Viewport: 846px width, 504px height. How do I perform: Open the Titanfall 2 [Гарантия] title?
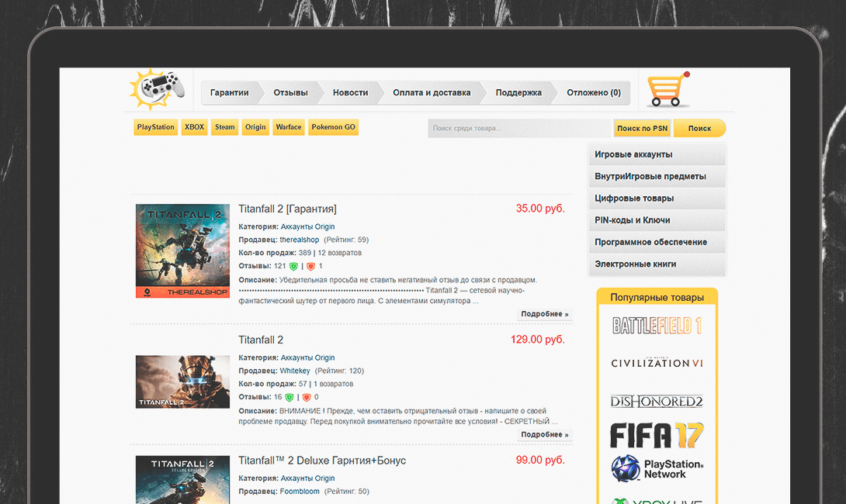click(288, 209)
